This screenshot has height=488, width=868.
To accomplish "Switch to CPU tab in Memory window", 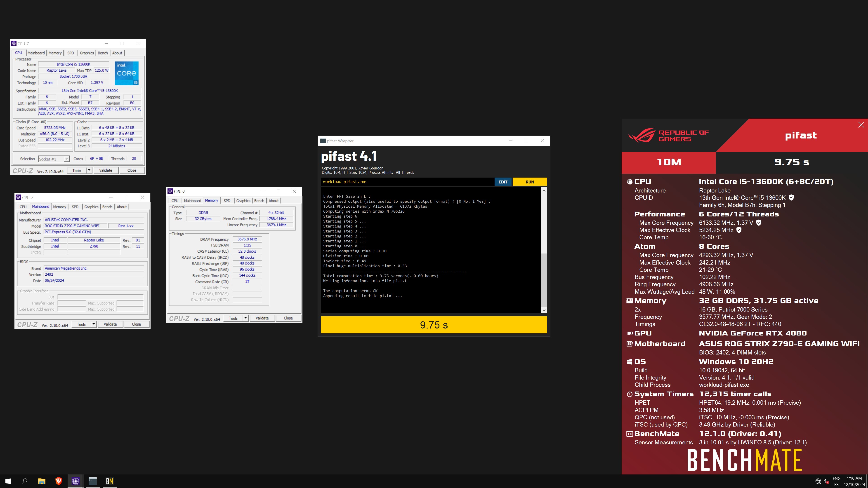I will pyautogui.click(x=175, y=201).
